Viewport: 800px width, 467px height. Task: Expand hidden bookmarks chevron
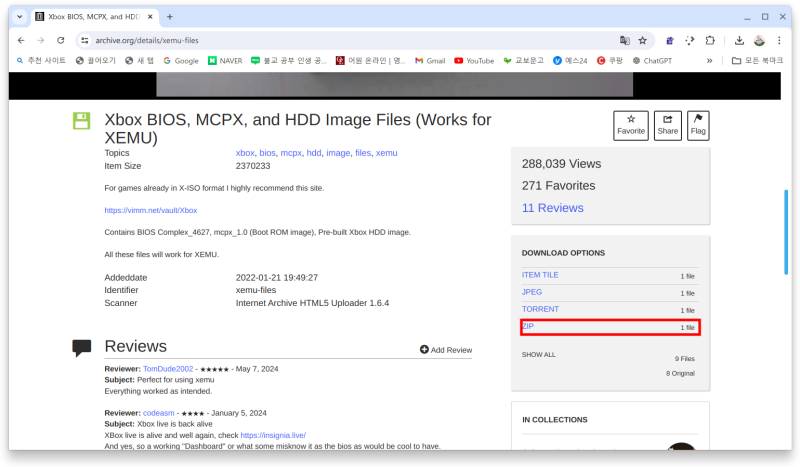(709, 61)
